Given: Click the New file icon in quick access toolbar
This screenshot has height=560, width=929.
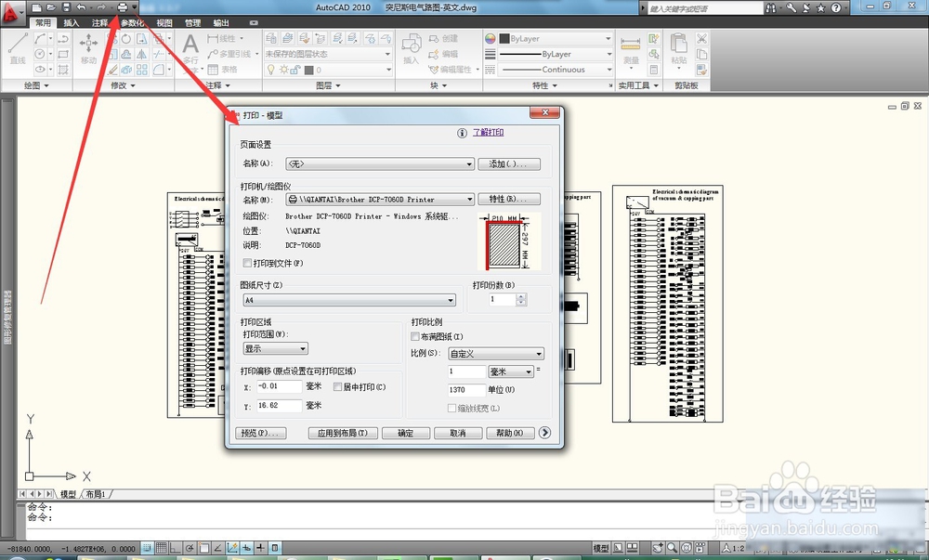Looking at the screenshot, I should coord(37,7).
